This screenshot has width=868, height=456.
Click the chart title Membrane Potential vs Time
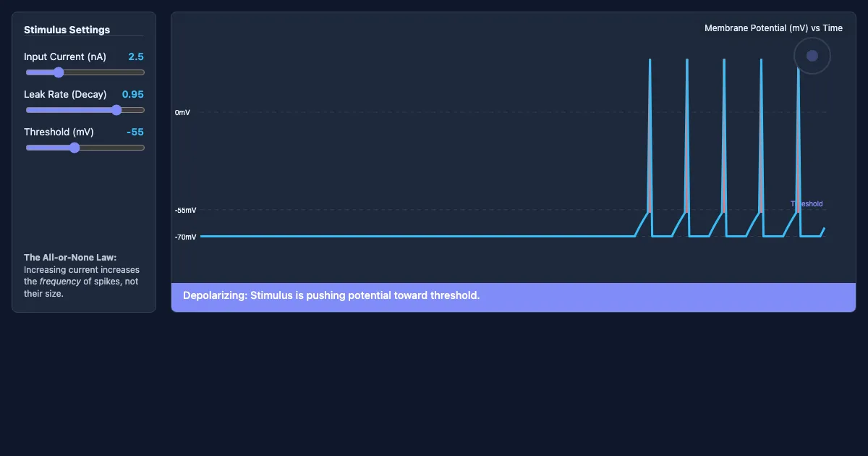773,28
